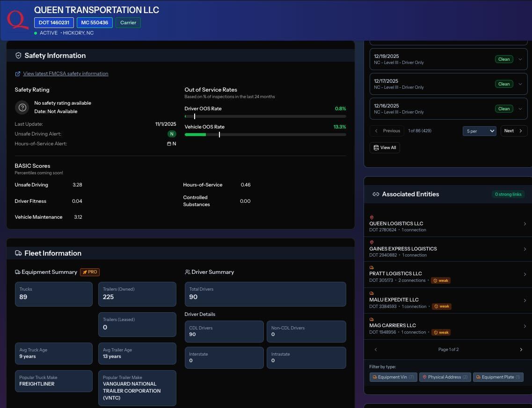Click the Associated Entities link icon
The image size is (532, 408).
(376, 194)
